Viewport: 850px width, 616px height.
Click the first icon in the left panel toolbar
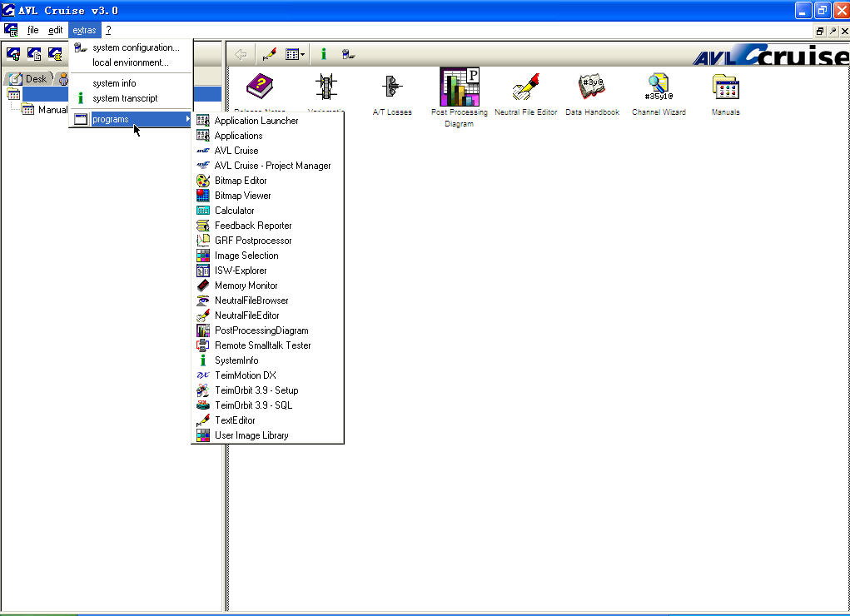coord(13,53)
